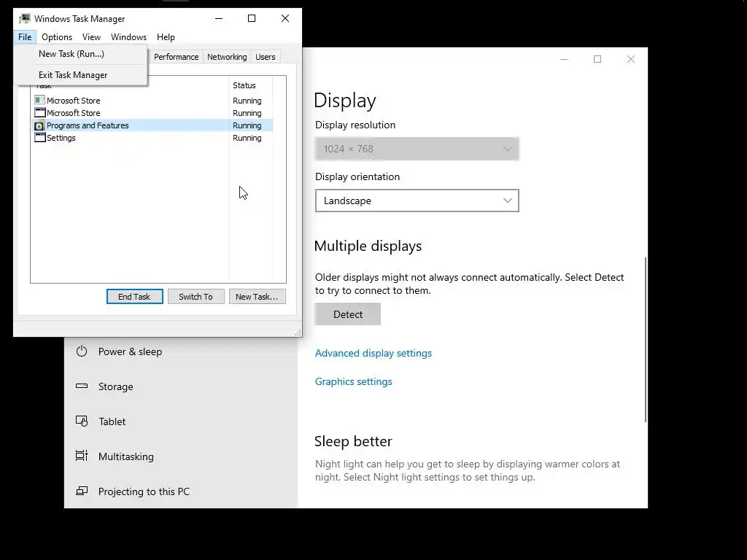Click the Tablet icon in Settings sidebar
Image resolution: width=747 pixels, height=560 pixels.
coord(82,421)
